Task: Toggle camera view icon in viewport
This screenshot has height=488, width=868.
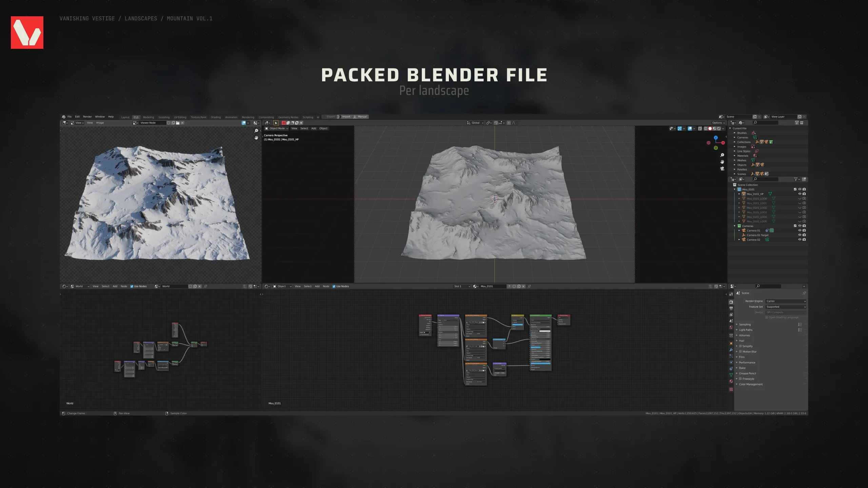Action: click(x=722, y=169)
